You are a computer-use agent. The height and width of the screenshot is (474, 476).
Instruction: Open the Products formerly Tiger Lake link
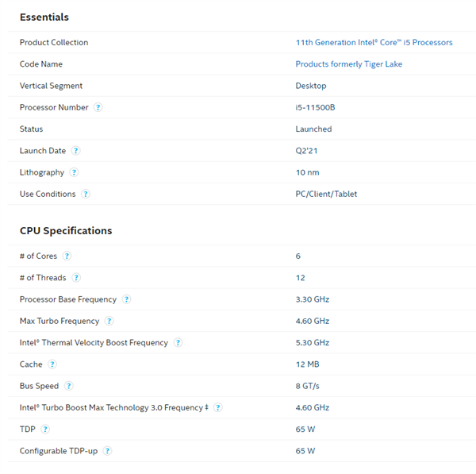pos(349,64)
